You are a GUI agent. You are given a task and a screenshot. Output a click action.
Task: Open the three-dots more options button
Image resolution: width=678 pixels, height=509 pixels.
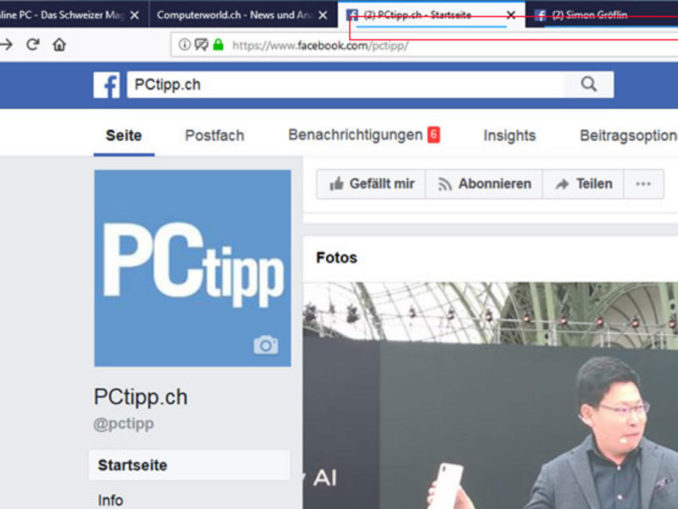coord(643,184)
